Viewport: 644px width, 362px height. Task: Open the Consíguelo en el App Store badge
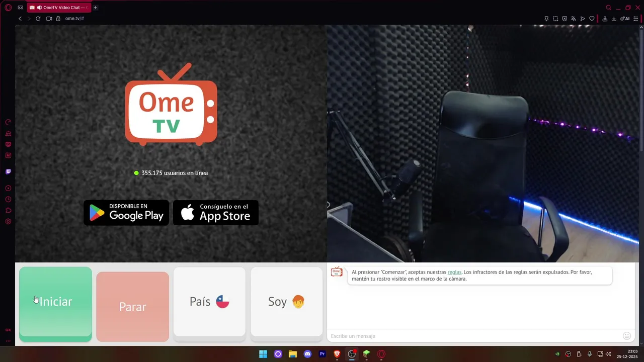(x=216, y=213)
